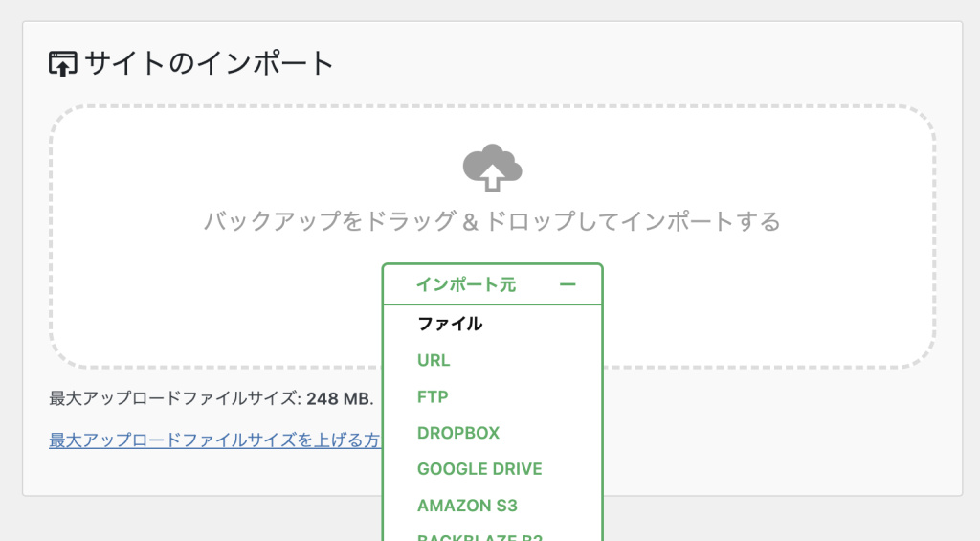980x541 pixels.
Task: Click the サイトのインポート heading text
Action: 209,64
